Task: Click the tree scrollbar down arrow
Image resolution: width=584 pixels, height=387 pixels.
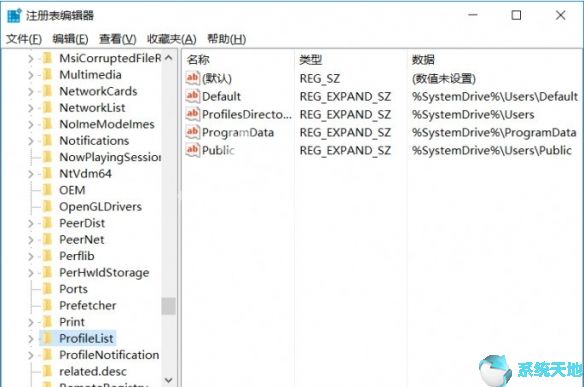Action: pos(168,380)
